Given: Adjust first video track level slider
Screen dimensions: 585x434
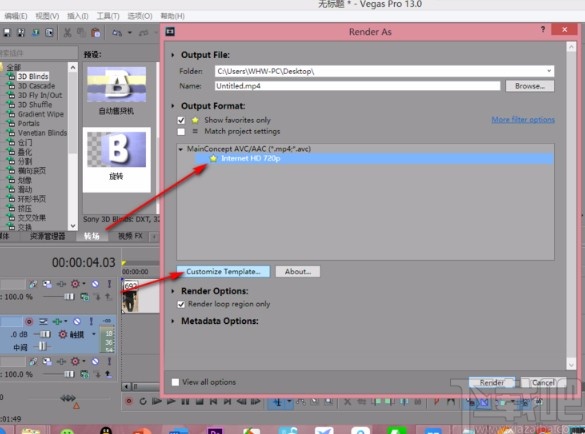Looking at the screenshot, I should coord(69,297).
